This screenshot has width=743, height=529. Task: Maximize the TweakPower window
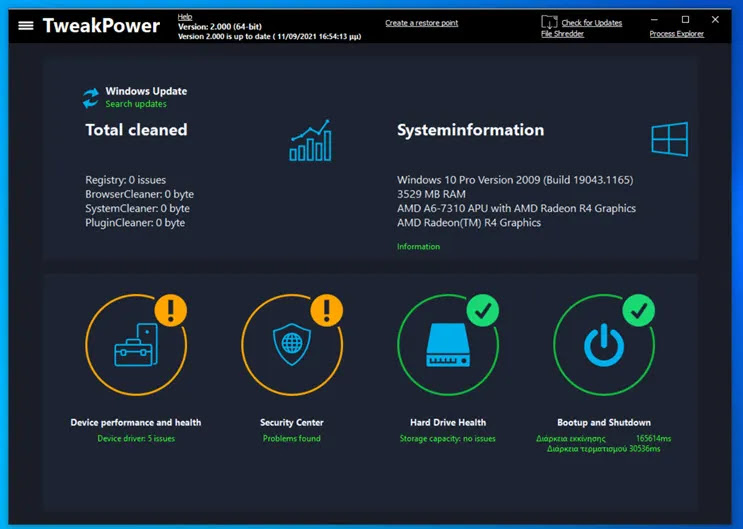click(x=685, y=19)
